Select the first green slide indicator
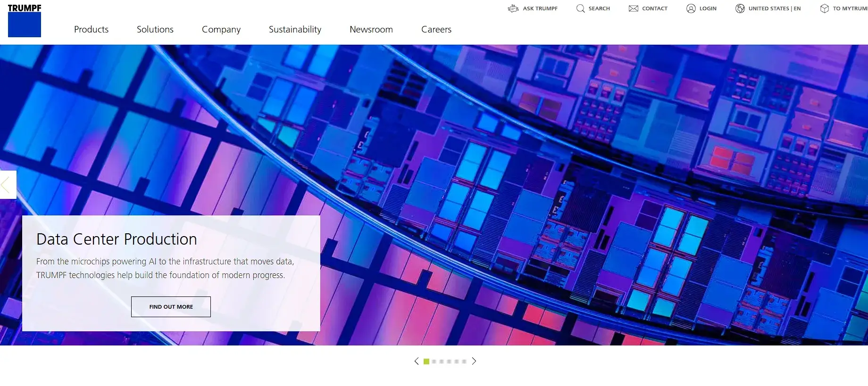 click(426, 361)
